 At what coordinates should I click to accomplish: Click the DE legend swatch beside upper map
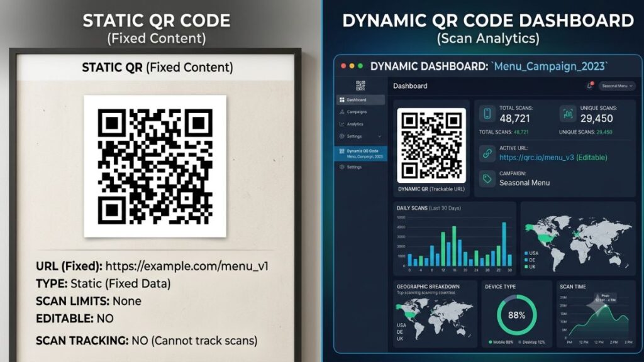[x=526, y=260]
